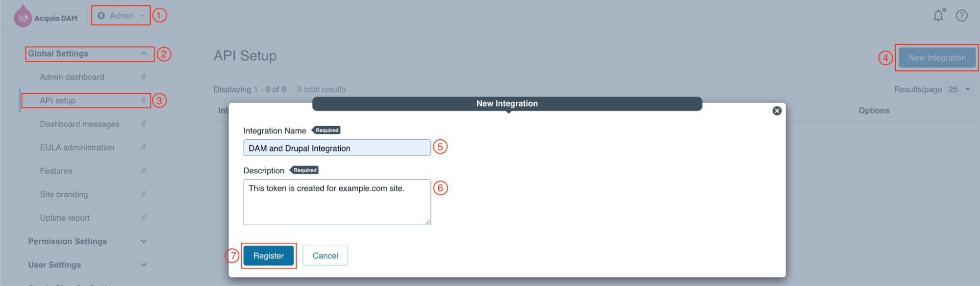Viewport: 980px width, 286px height.
Task: Open Dashboard messages in sidebar
Action: [x=80, y=124]
